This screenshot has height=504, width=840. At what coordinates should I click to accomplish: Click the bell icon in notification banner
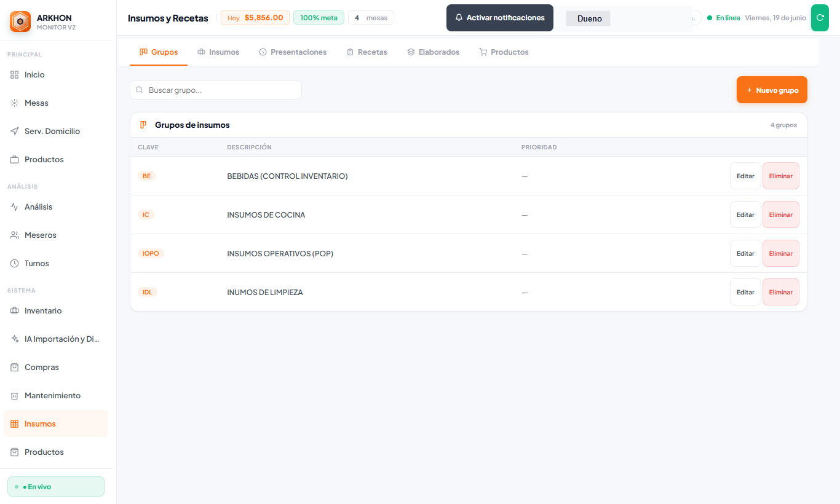459,18
